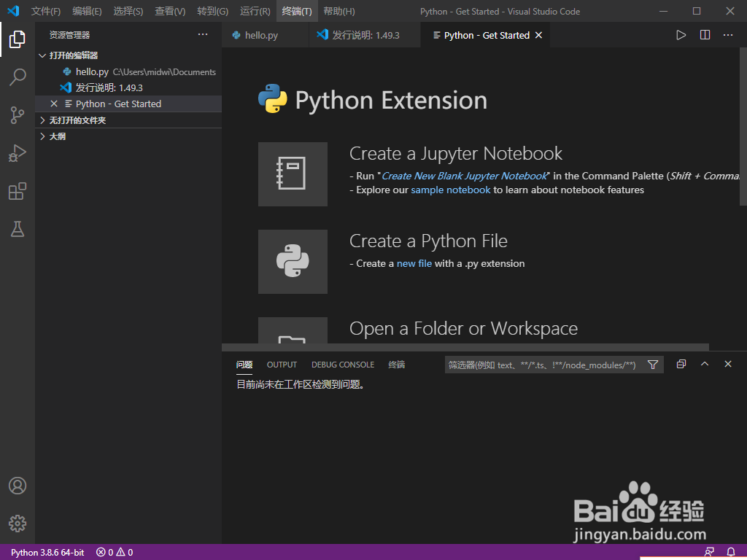This screenshot has width=747, height=560.
Task: Open the sample notebook link
Action: coord(451,190)
